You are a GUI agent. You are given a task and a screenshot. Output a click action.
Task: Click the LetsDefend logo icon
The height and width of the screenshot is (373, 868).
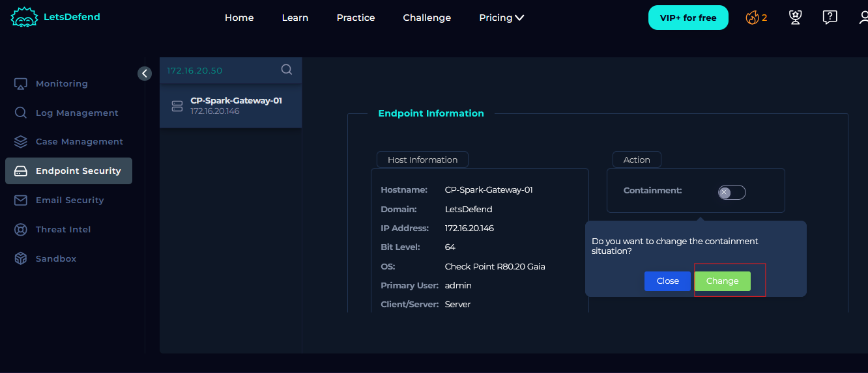(25, 18)
